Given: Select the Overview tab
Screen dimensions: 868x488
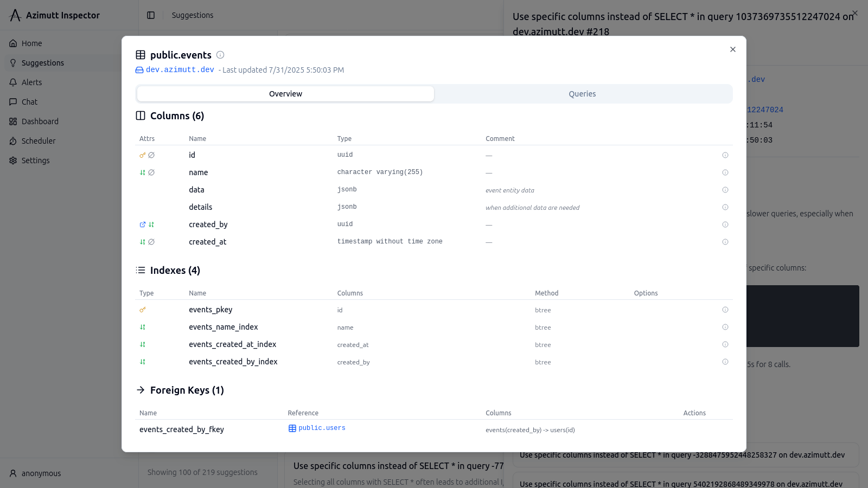Looking at the screenshot, I should coord(285,94).
